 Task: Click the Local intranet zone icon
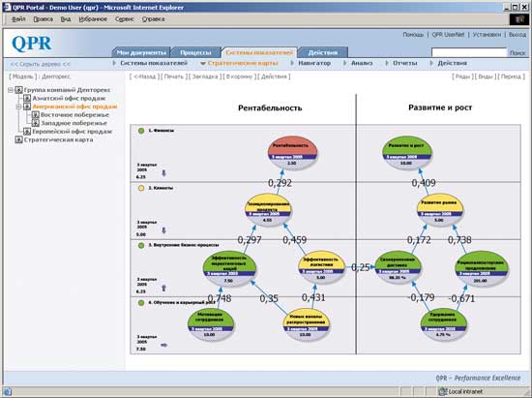tap(442, 391)
